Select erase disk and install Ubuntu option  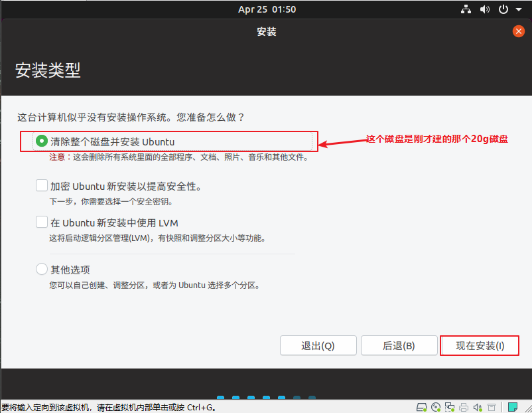41,141
